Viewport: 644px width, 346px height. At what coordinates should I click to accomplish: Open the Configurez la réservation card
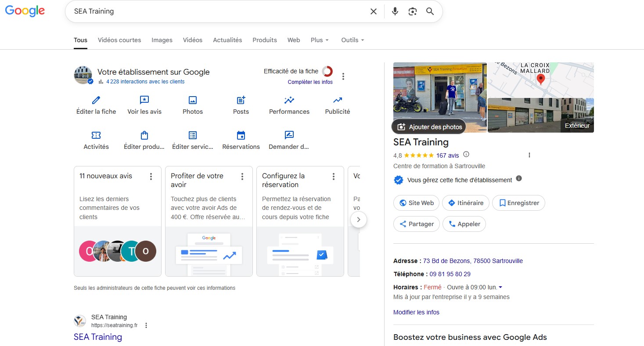pos(300,221)
